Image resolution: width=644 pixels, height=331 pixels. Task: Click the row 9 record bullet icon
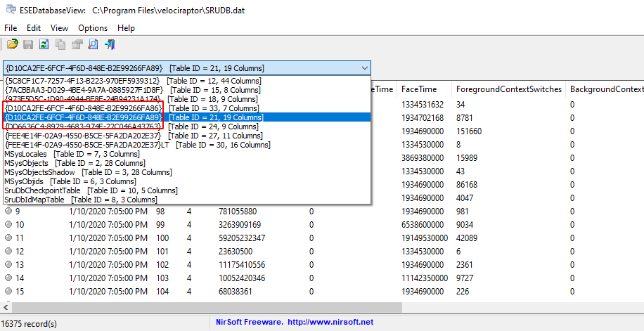click(8, 212)
